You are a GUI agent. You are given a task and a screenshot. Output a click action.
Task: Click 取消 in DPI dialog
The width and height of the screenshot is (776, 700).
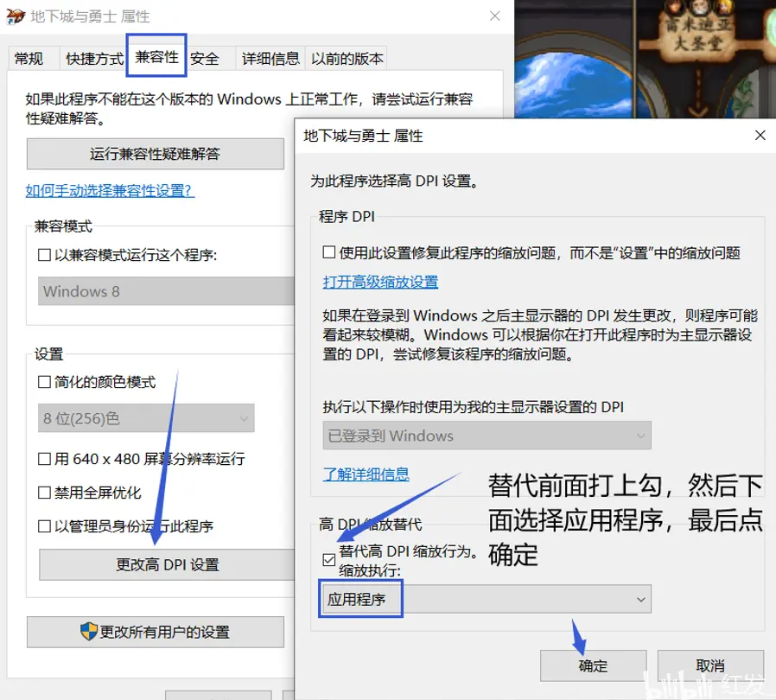pyautogui.click(x=710, y=665)
